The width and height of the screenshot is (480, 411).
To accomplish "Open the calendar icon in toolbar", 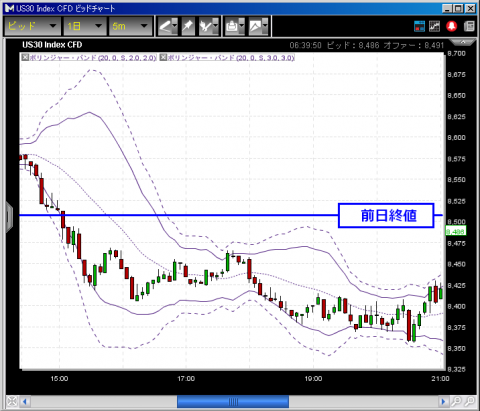I will [x=419, y=26].
